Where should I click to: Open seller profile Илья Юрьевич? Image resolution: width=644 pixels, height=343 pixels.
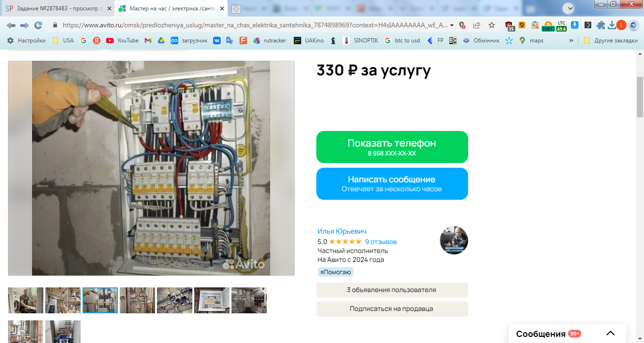click(342, 231)
